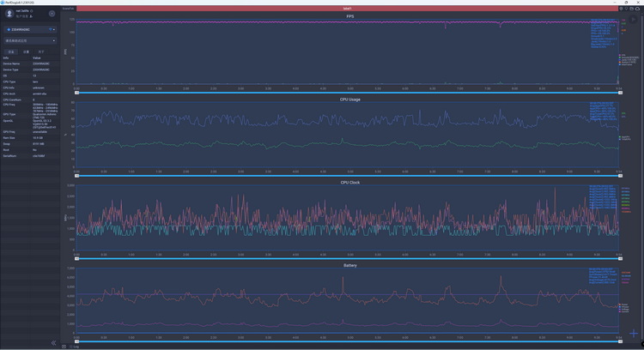The height and width of the screenshot is (350, 644).
Task: Click the Value column header
Action: [x=37, y=57]
